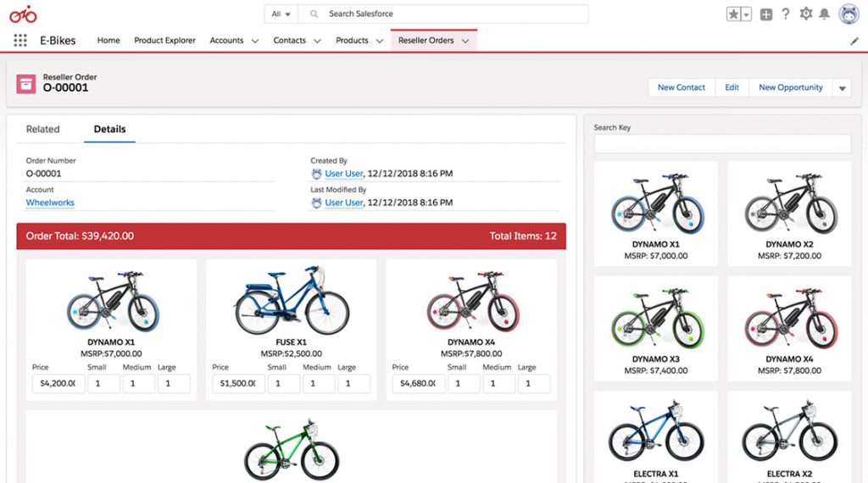Image resolution: width=868 pixels, height=483 pixels.
Task: Click the Created By user avatar icon
Action: [x=316, y=174]
